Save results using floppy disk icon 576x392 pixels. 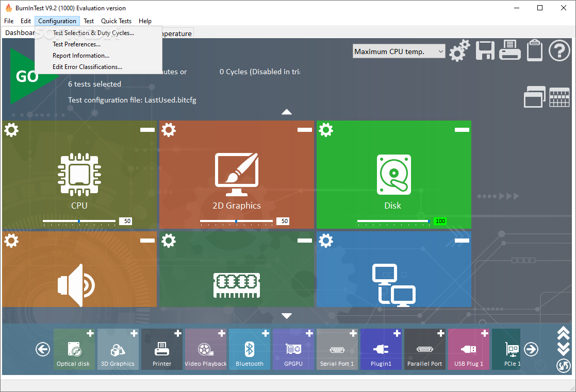tap(485, 50)
